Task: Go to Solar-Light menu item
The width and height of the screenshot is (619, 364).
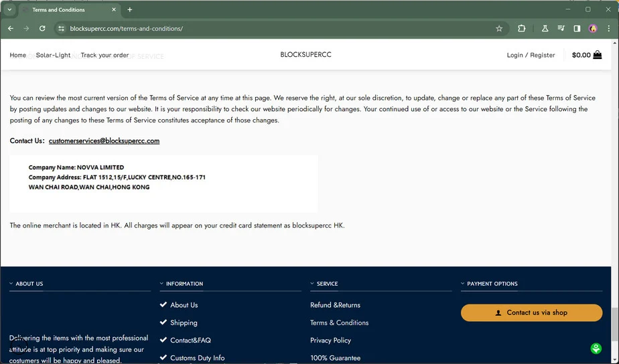Action: 53,55
